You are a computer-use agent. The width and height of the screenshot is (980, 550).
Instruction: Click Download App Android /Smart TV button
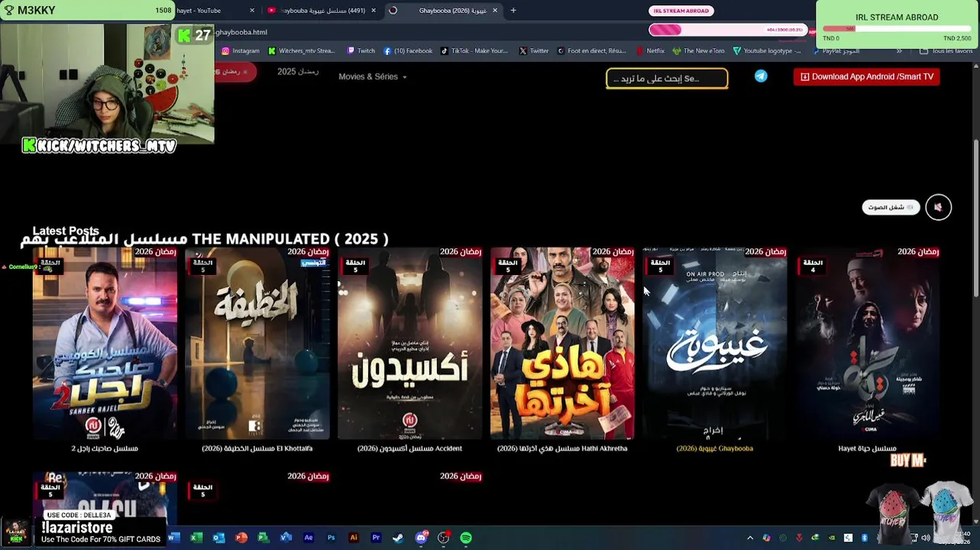pos(866,76)
